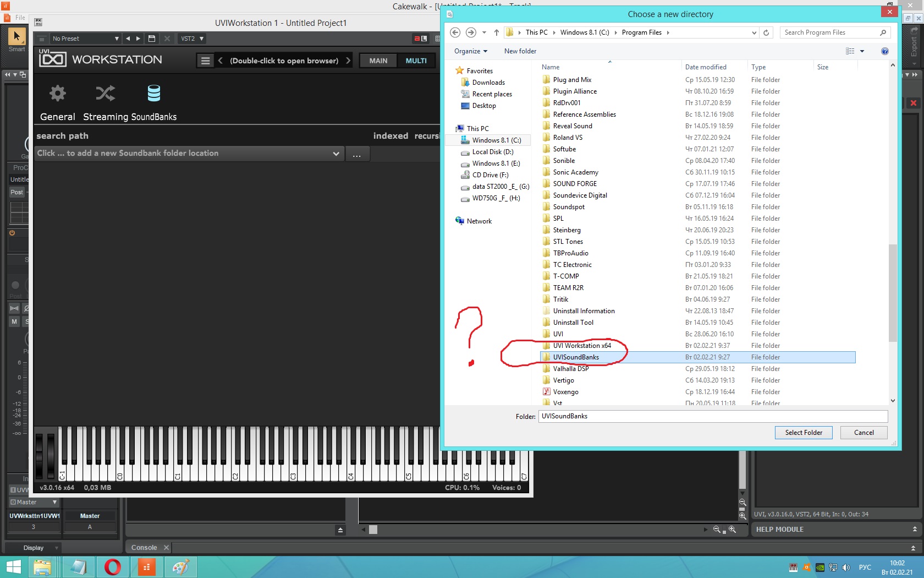Open the Cakewalk File menu
This screenshot has width=924, height=578.
click(x=20, y=18)
